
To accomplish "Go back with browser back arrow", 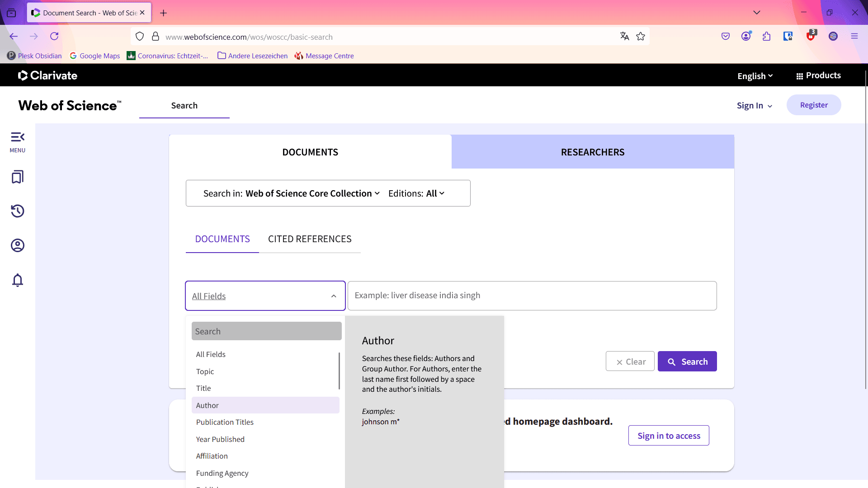I will 14,36.
